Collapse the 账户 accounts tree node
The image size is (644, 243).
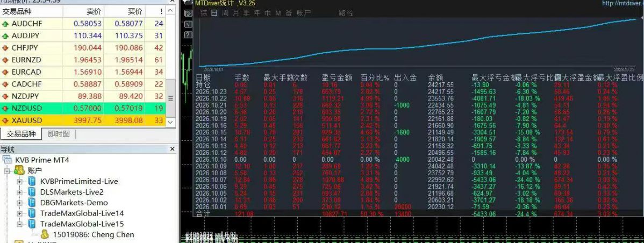(x=7, y=171)
